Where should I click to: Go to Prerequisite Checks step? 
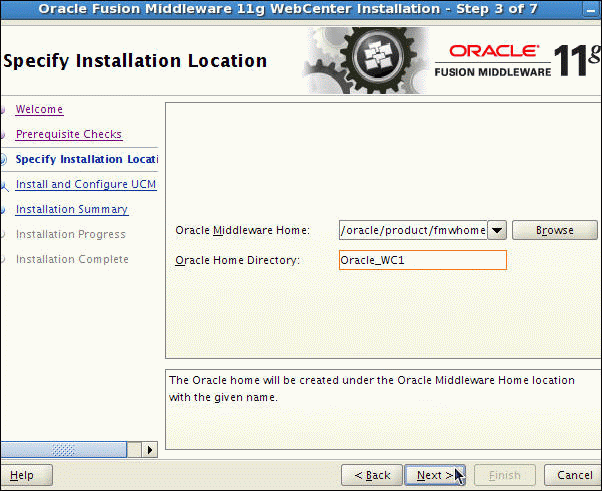69,134
